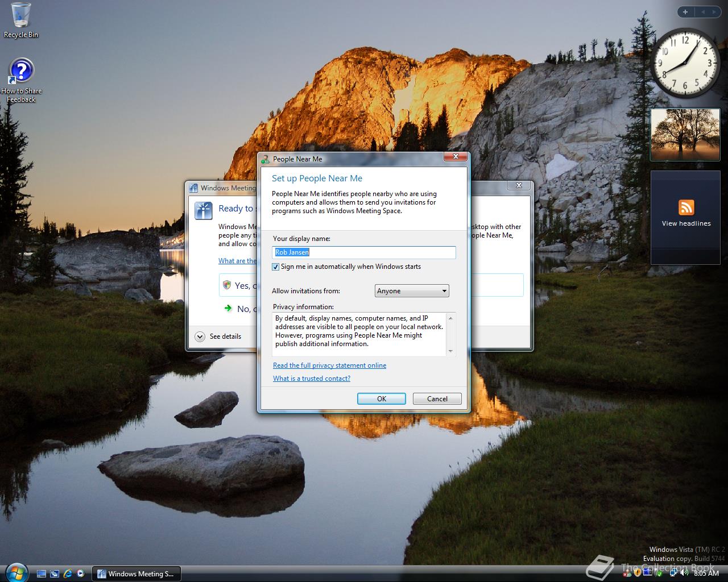Expand See details in Windows Meeting Space

(218, 336)
